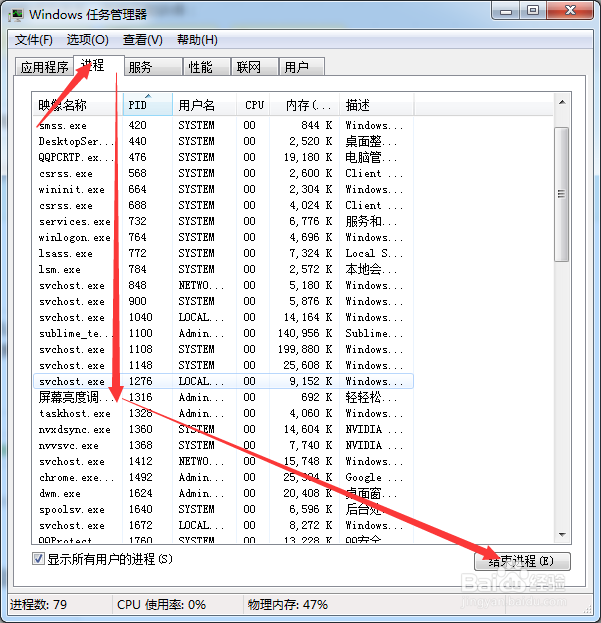Click memory value 140,956 K
601x623 pixels.
305,333
